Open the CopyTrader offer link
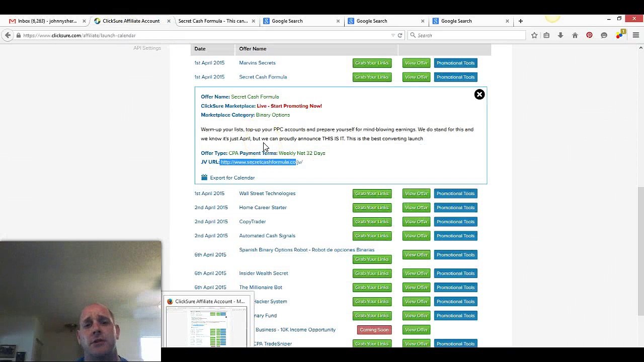The height and width of the screenshot is (362, 644). (252, 221)
